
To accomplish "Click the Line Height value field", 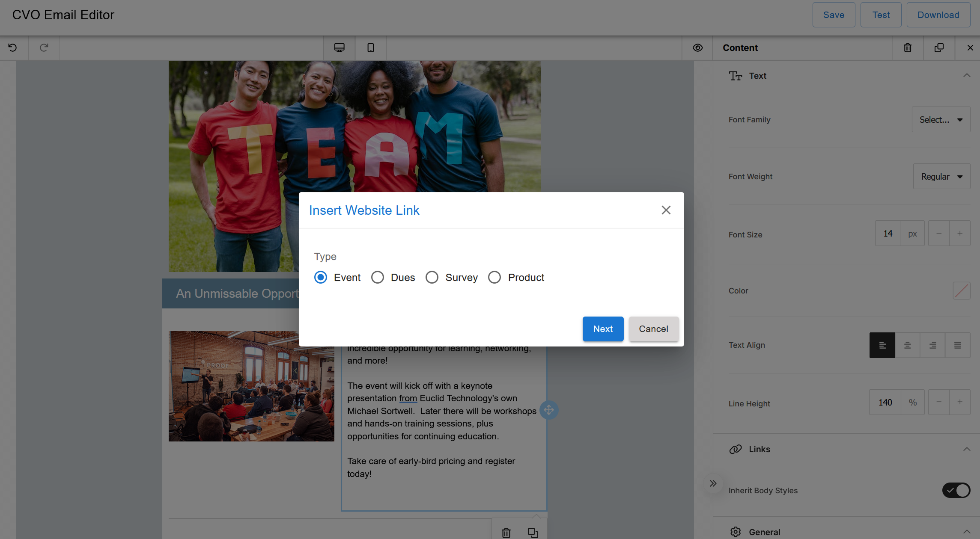I will tap(885, 402).
